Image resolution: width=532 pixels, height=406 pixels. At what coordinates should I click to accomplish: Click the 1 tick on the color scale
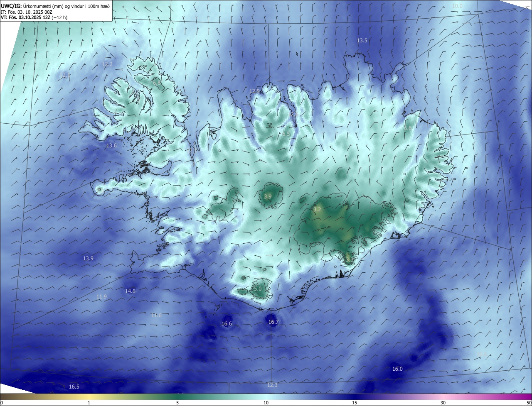tap(89, 403)
